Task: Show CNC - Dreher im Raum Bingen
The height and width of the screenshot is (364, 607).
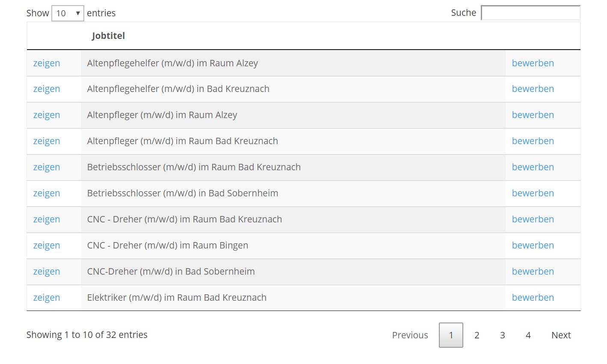Action: pos(47,246)
